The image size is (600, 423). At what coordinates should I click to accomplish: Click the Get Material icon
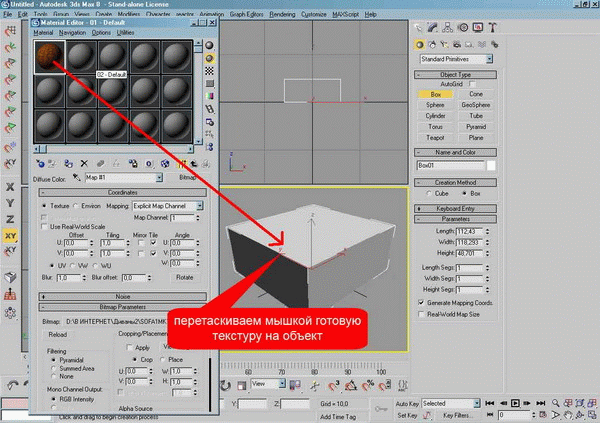pos(39,162)
